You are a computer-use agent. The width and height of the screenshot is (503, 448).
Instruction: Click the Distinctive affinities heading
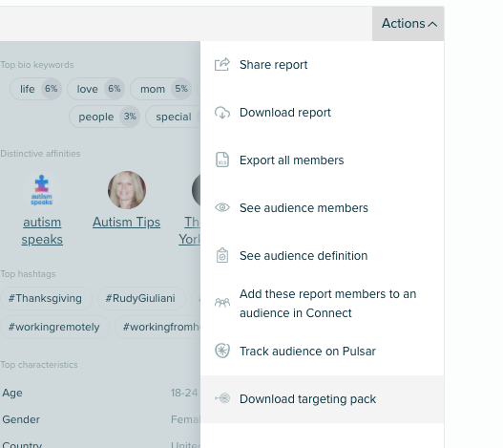(x=40, y=154)
